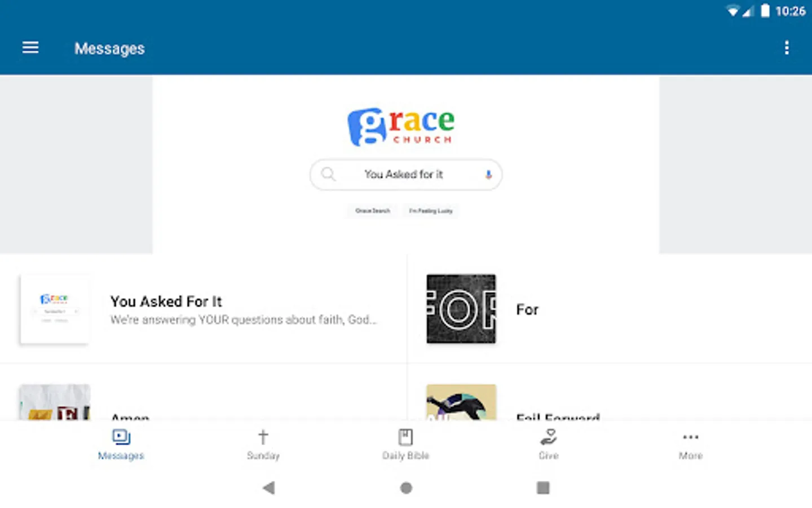Expand the More options tab
Viewport: 812px width, 508px height.
point(690,444)
